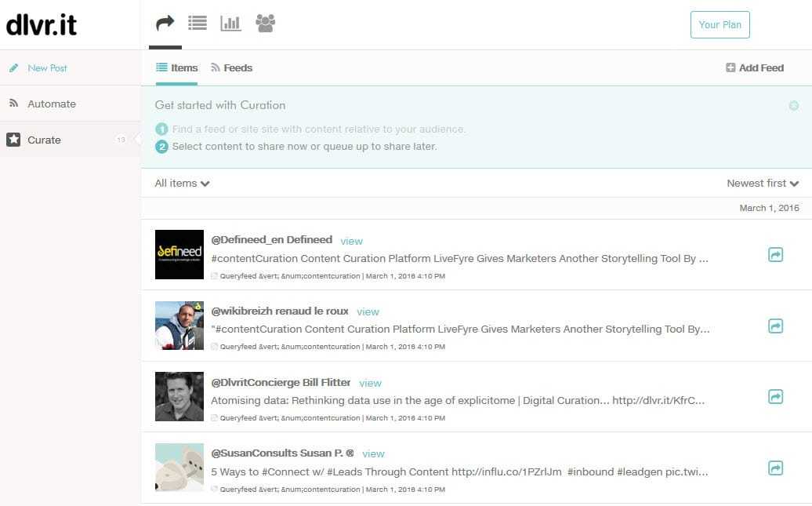Go to Automate in the sidebar
The image size is (812, 506).
[x=51, y=104]
